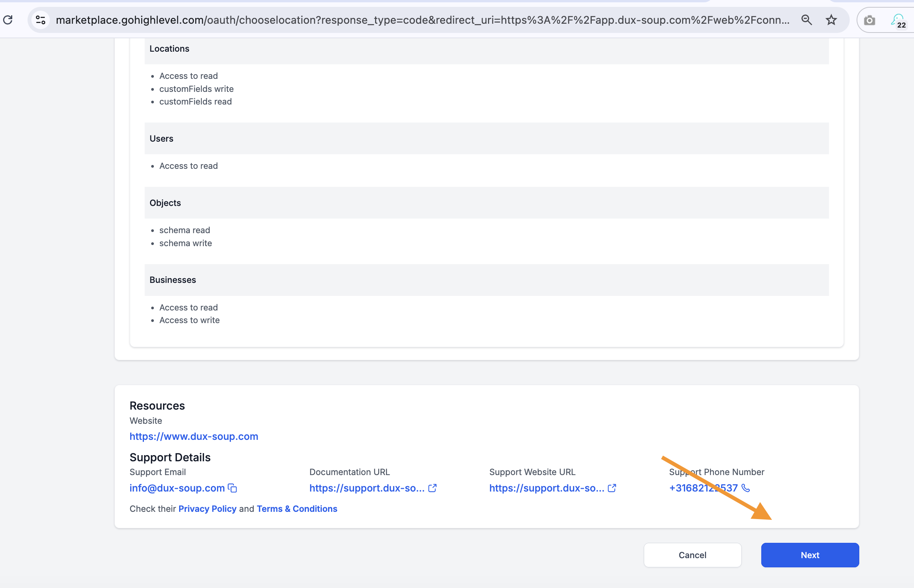
Task: Open the dux-soup.com website link
Action: pyautogui.click(x=194, y=436)
